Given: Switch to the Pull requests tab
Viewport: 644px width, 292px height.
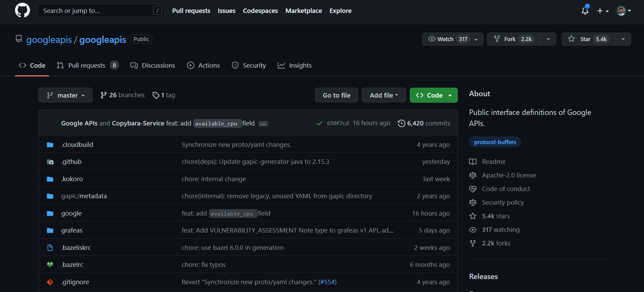Looking at the screenshot, I should point(88,65).
